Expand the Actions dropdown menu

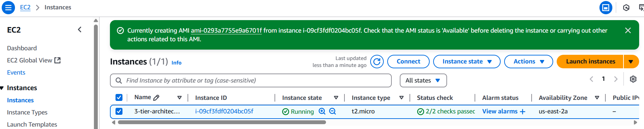[x=528, y=62]
